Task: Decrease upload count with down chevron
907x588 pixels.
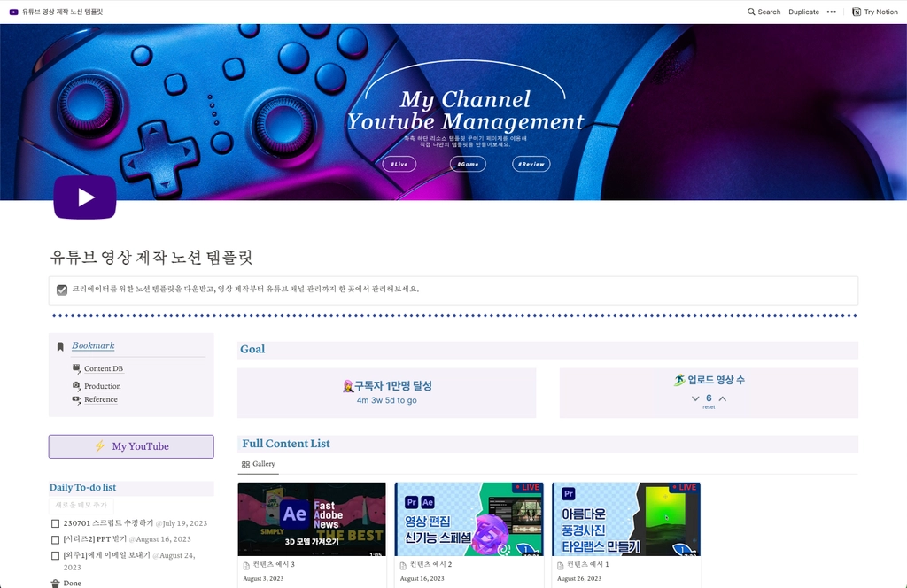Action: [x=695, y=398]
